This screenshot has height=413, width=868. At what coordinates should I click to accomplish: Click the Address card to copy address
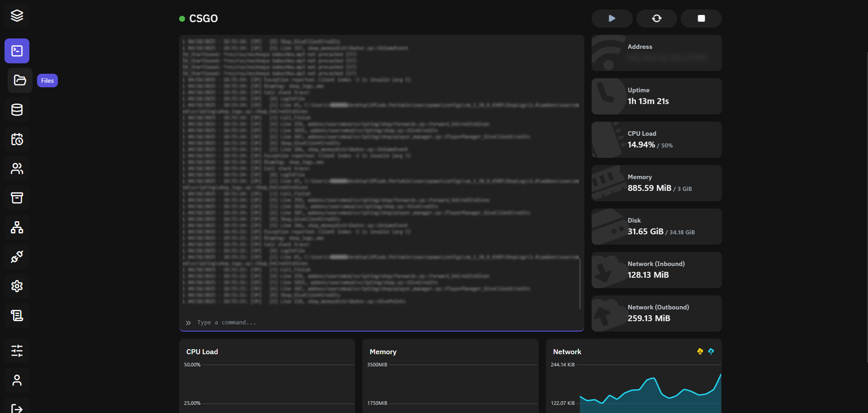coord(657,53)
